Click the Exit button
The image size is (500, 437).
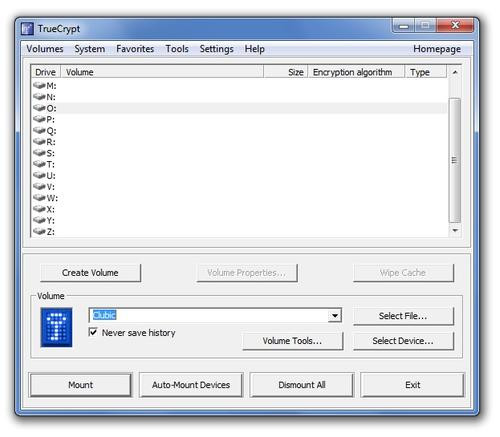click(x=412, y=385)
